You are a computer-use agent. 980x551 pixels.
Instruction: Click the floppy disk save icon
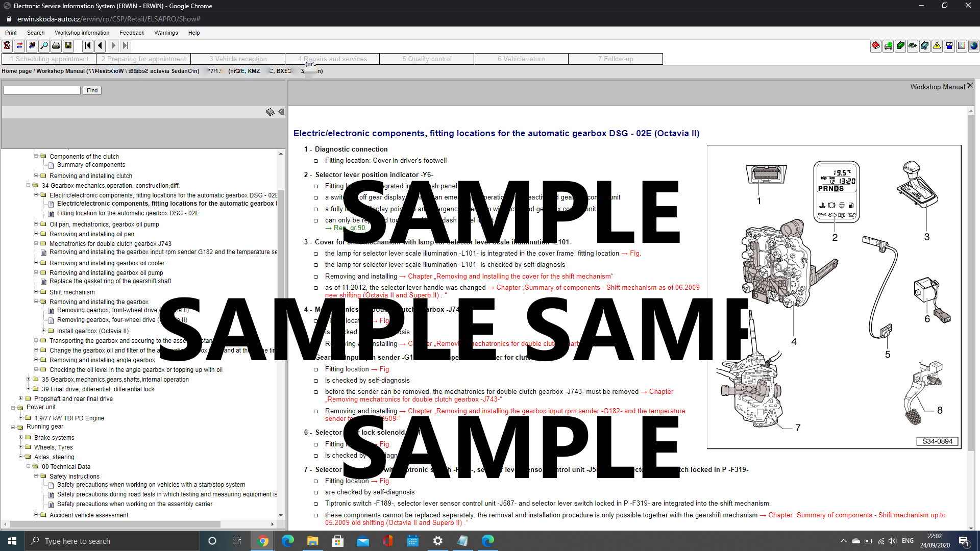tap(68, 46)
